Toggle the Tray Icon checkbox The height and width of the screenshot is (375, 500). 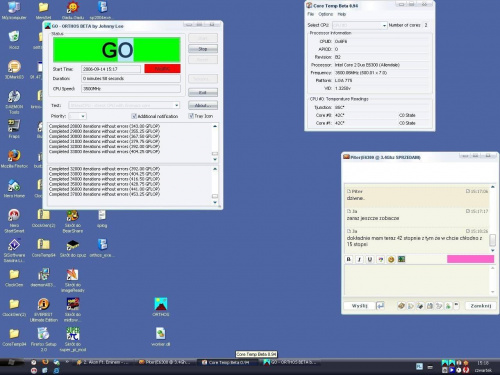pos(191,116)
